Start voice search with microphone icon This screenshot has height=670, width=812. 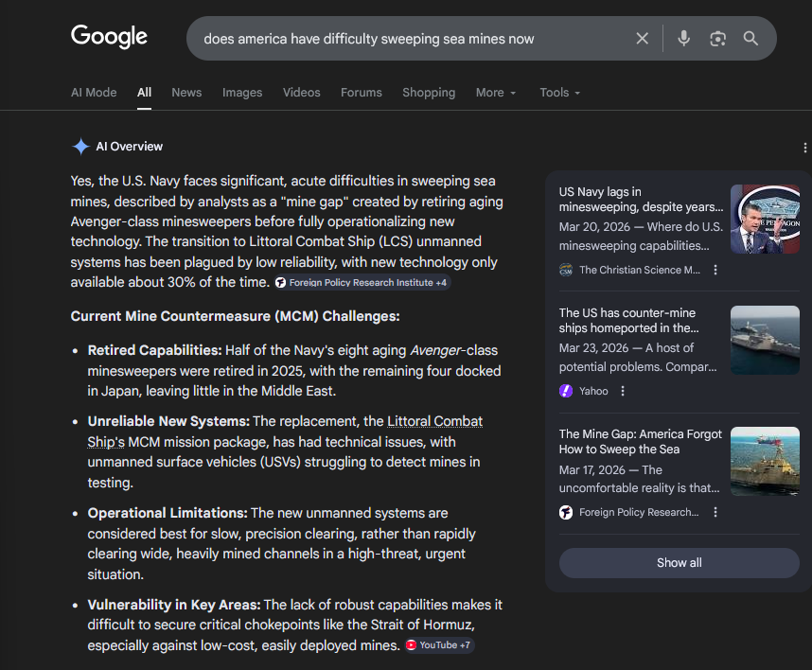pyautogui.click(x=684, y=39)
